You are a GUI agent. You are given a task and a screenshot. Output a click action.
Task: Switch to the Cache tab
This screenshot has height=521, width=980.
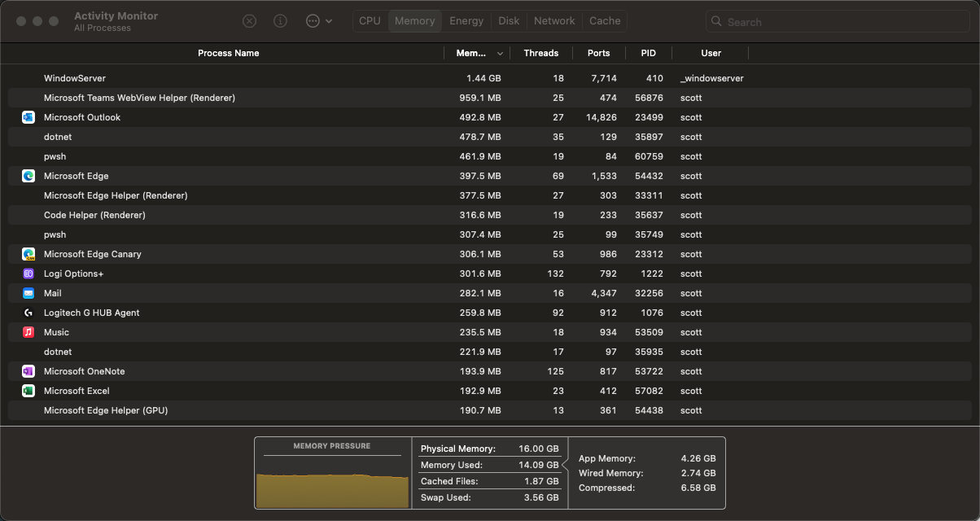coord(605,21)
